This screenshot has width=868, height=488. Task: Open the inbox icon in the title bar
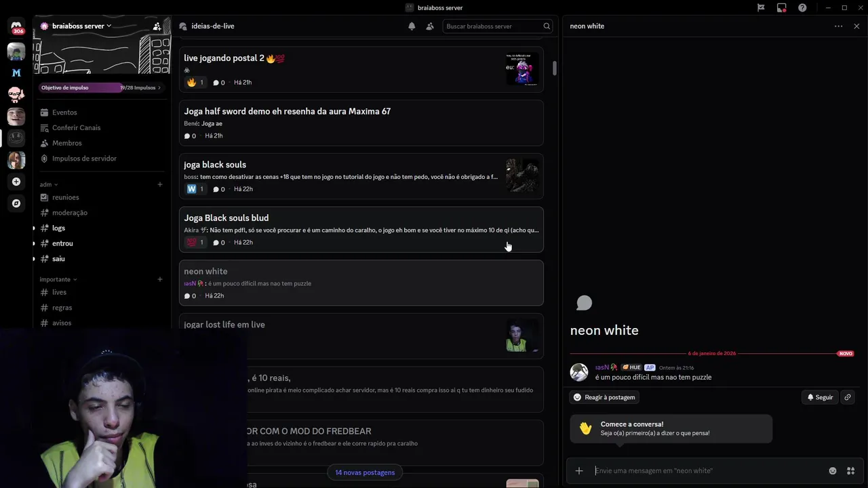[x=782, y=7]
